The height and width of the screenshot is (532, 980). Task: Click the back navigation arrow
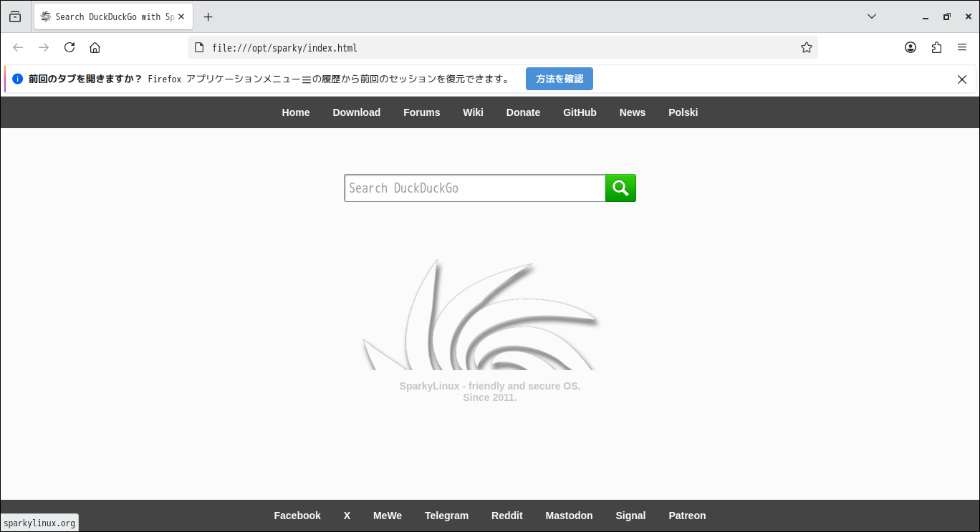click(x=18, y=47)
